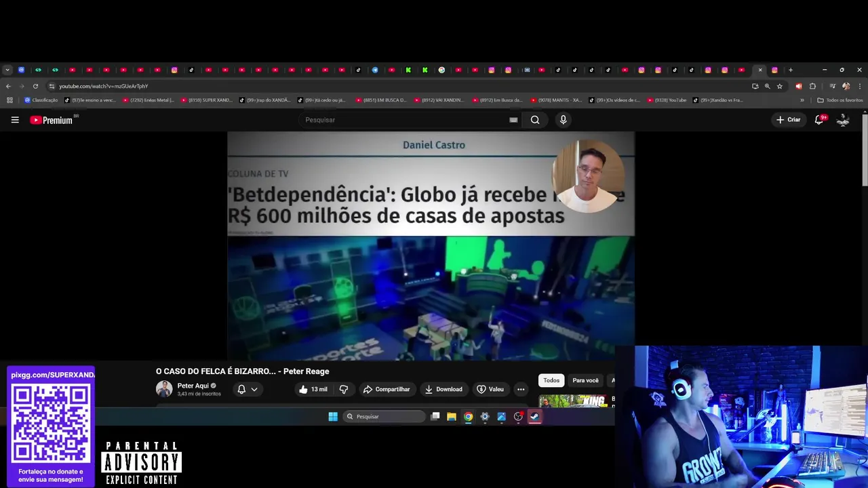Open the (9338) YouTube bookmark
Image resolution: width=868 pixels, height=488 pixels.
tap(667, 100)
